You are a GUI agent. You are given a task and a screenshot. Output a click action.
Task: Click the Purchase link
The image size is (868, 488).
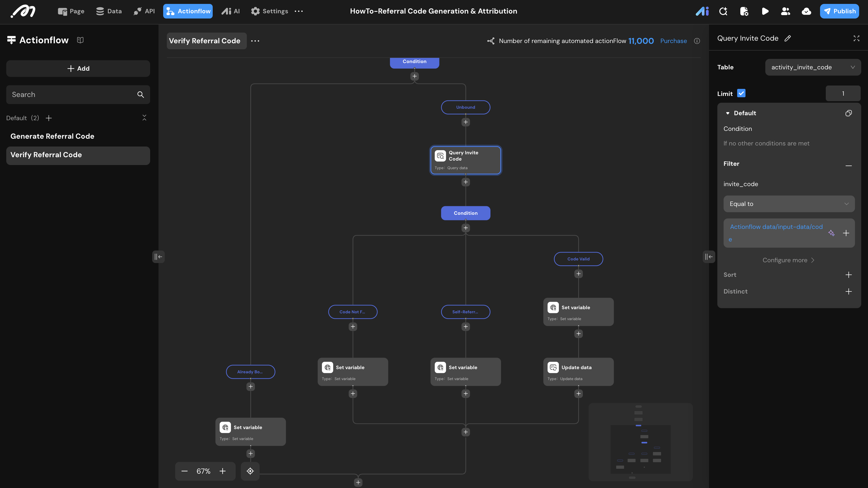point(673,41)
